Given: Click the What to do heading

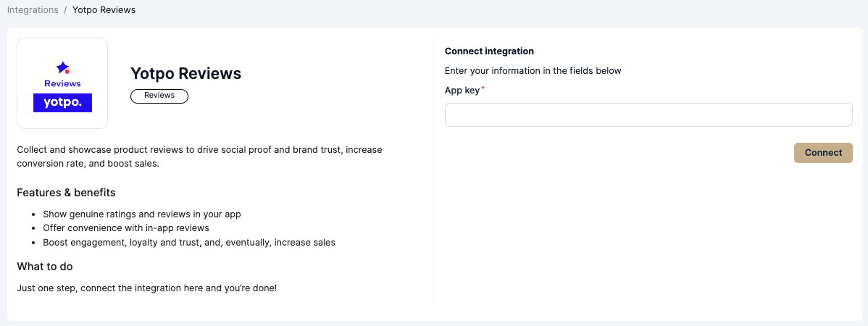Looking at the screenshot, I should [x=45, y=267].
